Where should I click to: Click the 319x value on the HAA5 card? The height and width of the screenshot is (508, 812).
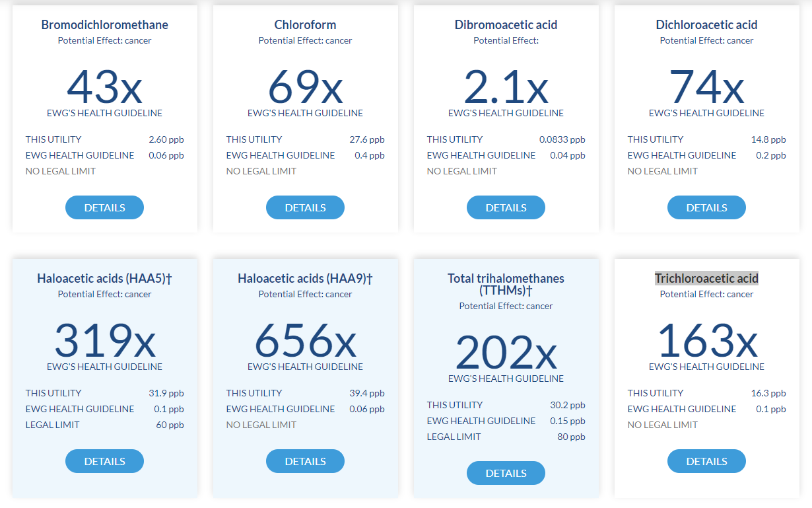pos(104,340)
